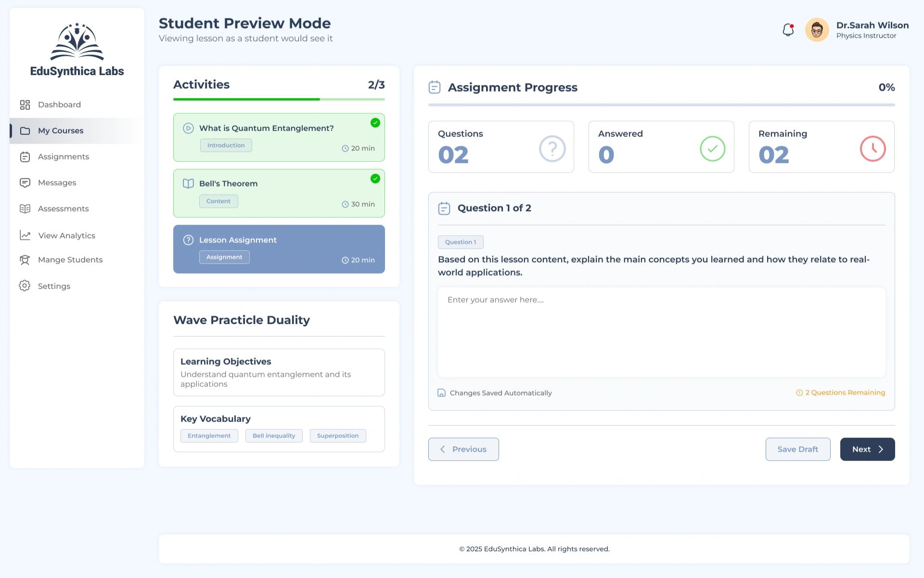This screenshot has width=924, height=578.
Task: Click green checkmark on Quantum Entanglement activity
Action: tap(375, 123)
